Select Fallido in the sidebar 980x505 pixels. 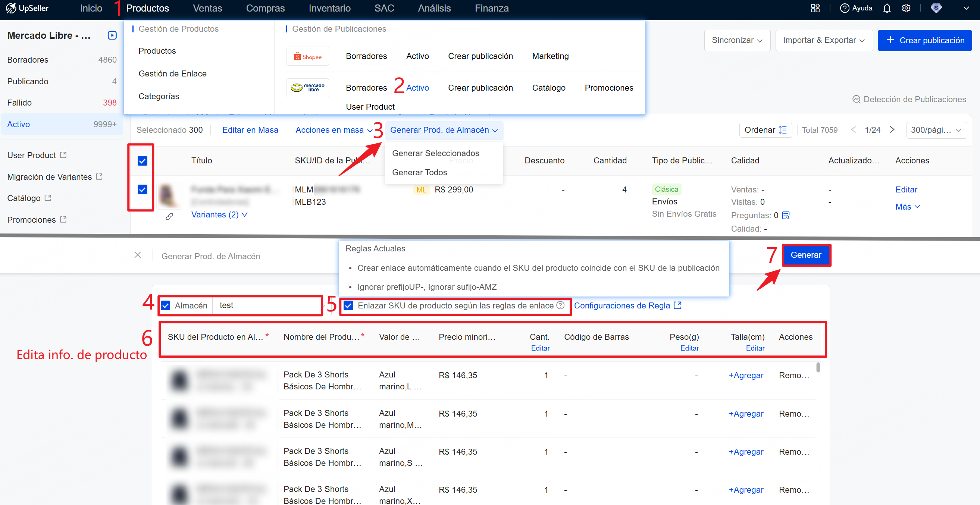[62, 103]
